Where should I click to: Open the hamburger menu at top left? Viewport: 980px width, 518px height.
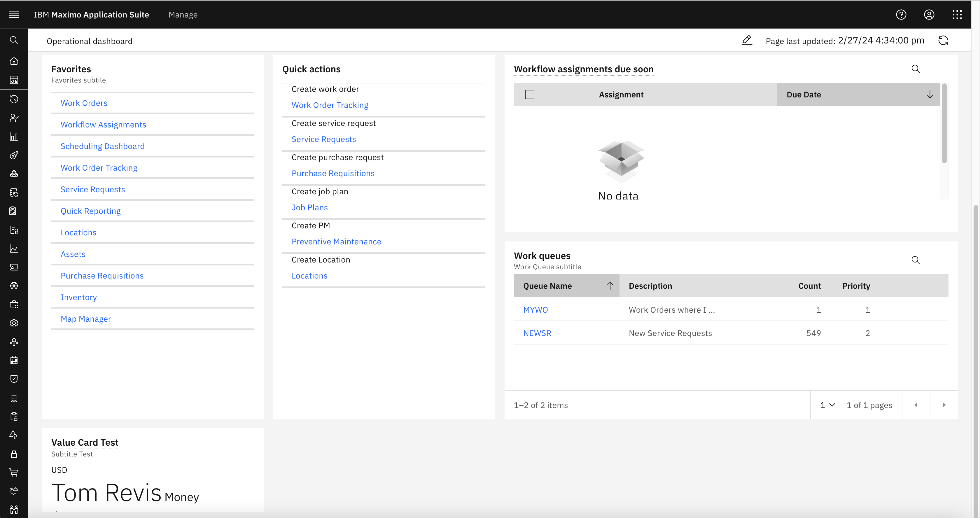14,15
